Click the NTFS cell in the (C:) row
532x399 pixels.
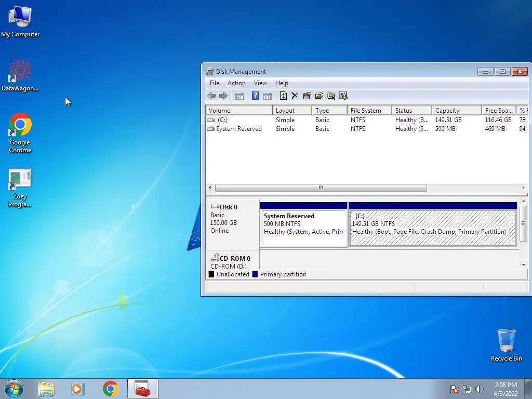point(358,120)
